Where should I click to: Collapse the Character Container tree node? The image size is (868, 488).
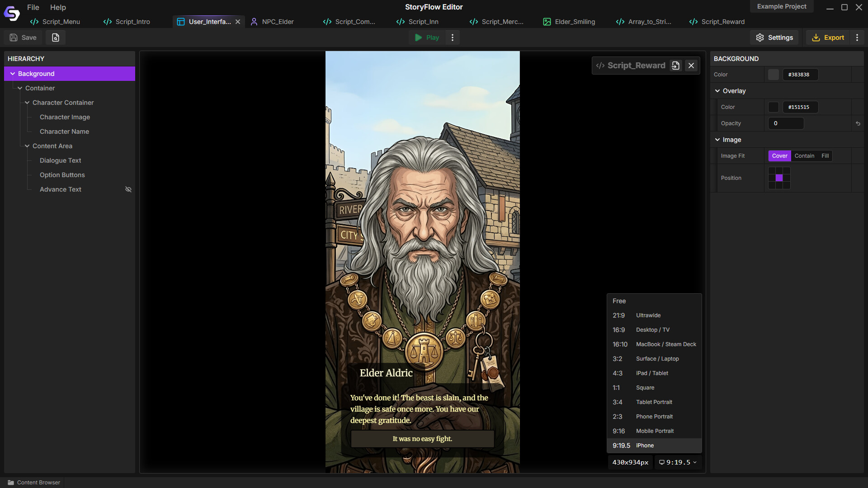point(27,103)
